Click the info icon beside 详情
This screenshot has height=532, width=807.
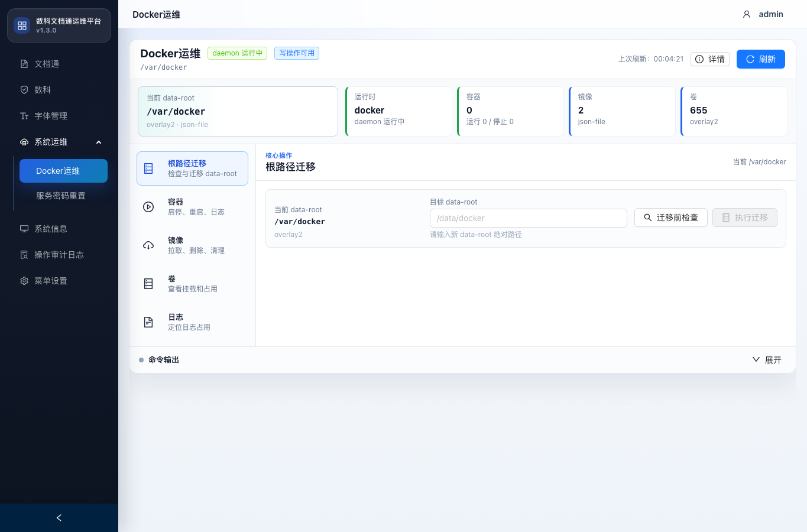pyautogui.click(x=699, y=59)
